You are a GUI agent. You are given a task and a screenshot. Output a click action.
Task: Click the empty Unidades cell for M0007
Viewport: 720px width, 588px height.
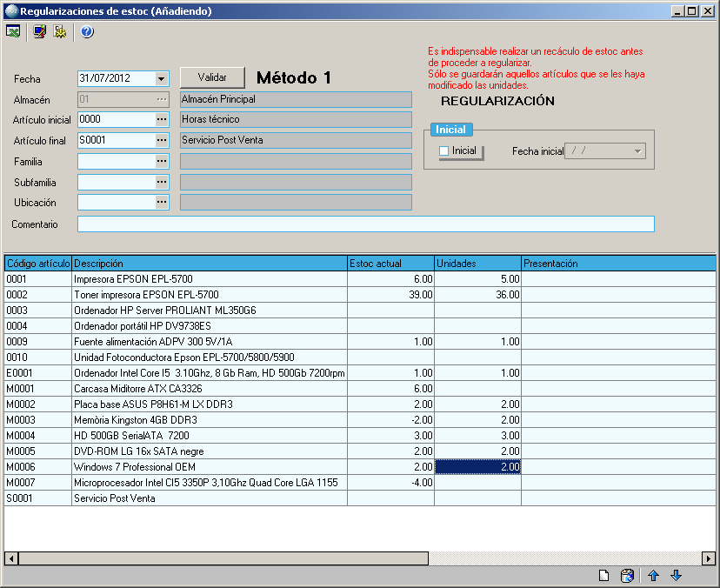[478, 483]
